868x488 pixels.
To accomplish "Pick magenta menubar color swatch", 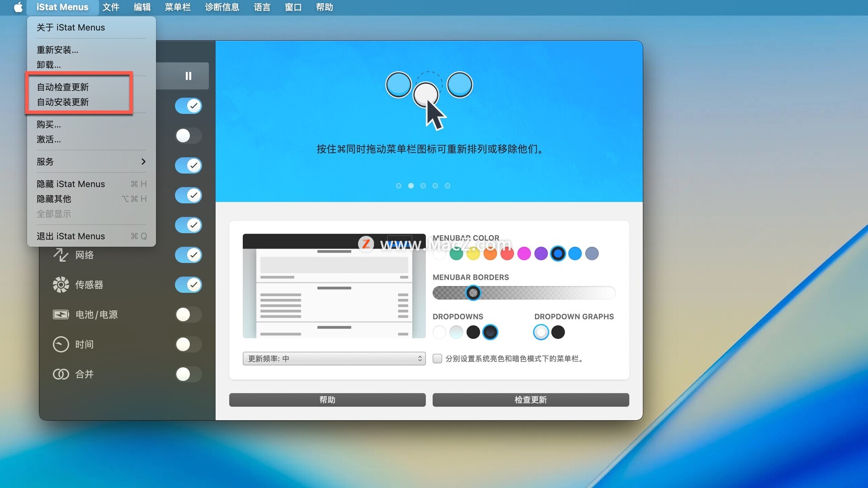I will tap(524, 253).
